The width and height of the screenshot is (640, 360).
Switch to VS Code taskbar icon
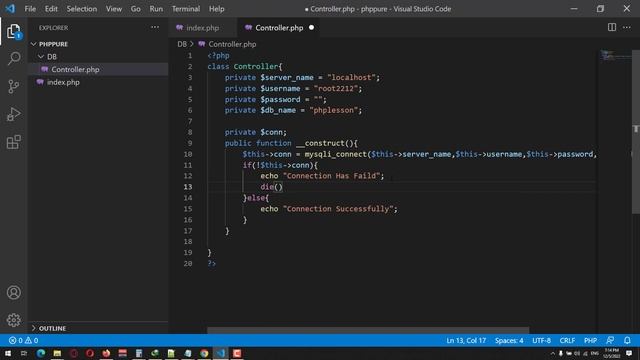(x=221, y=353)
